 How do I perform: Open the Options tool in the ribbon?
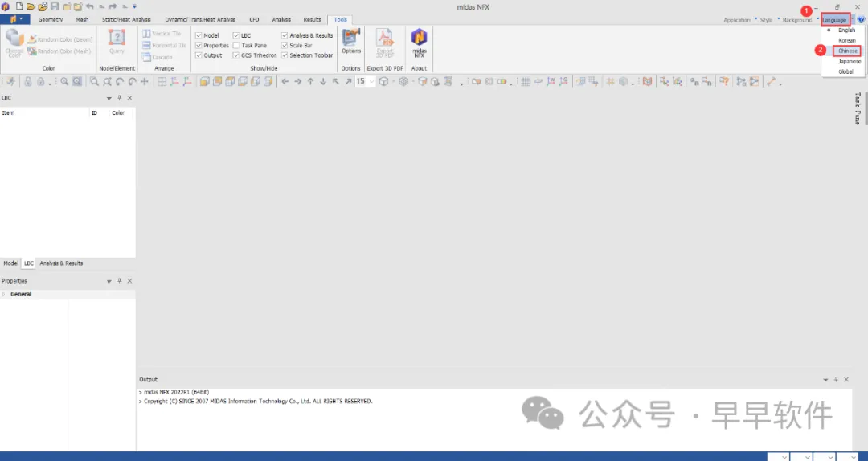(351, 42)
